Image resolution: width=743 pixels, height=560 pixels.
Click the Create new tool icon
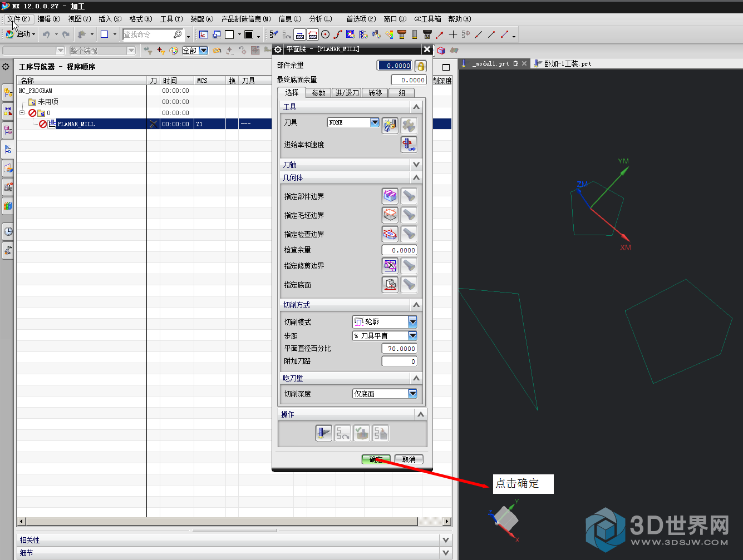click(x=390, y=125)
